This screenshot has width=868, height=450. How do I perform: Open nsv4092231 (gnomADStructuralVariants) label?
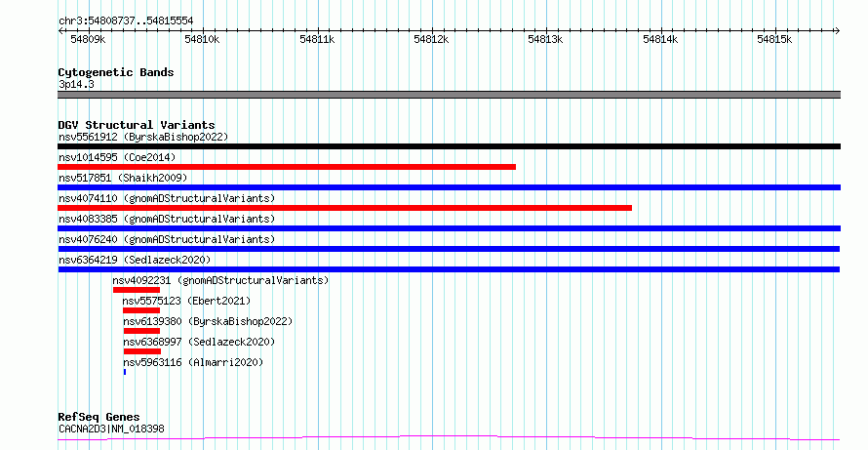(220, 280)
